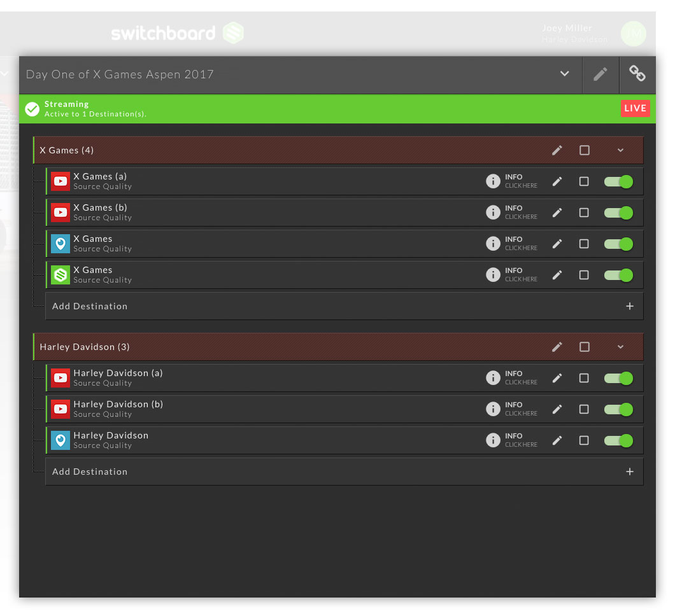Select the Harley Davidson (a) destination name
The height and width of the screenshot is (616, 675).
(x=118, y=373)
